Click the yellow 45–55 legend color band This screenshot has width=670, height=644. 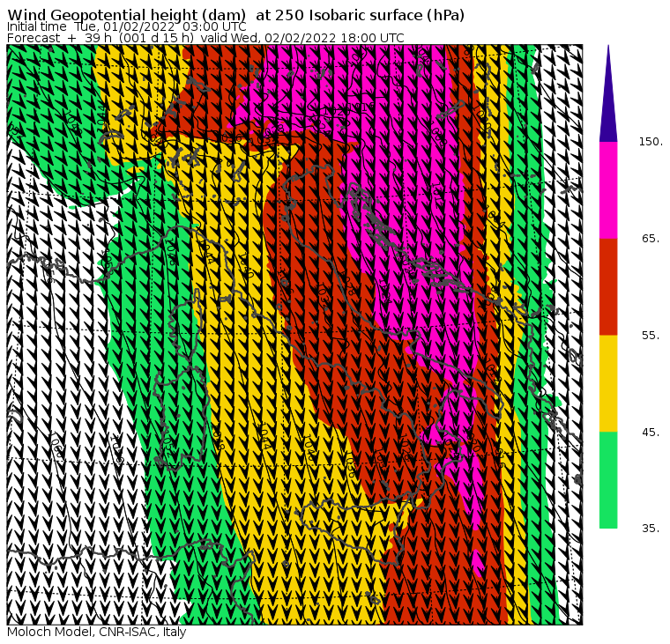pos(608,383)
